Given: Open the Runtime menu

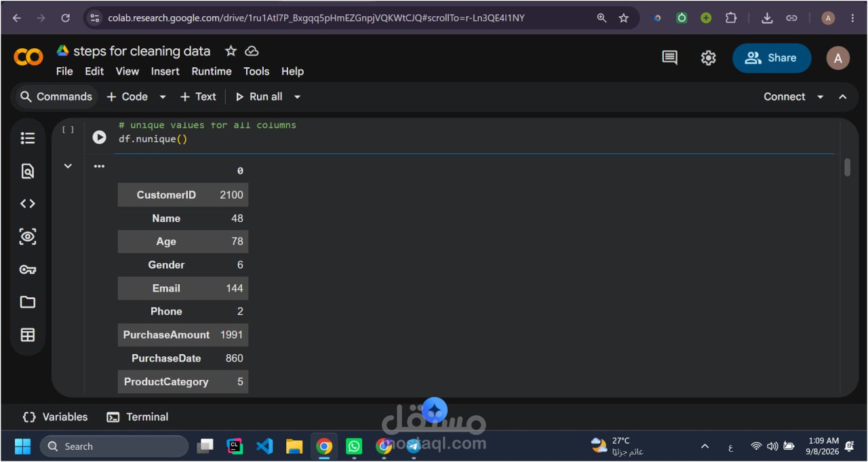Looking at the screenshot, I should (x=212, y=71).
